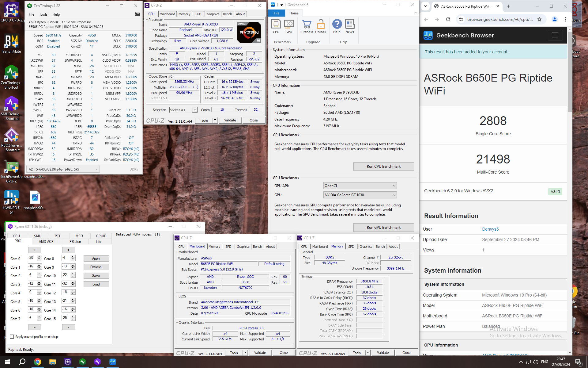The width and height of the screenshot is (588, 368).
Task: Open the Chrome profile avatar icon
Action: tap(554, 19)
